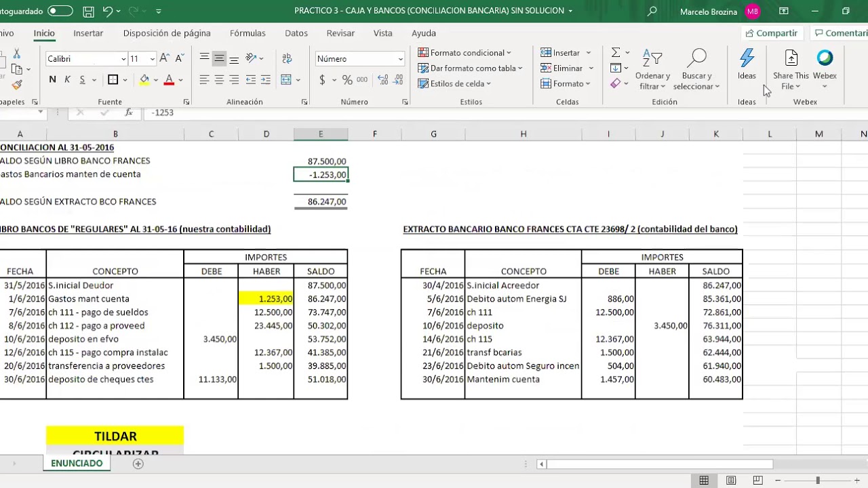
Task: Click the AutoSum sigma icon
Action: (x=616, y=53)
